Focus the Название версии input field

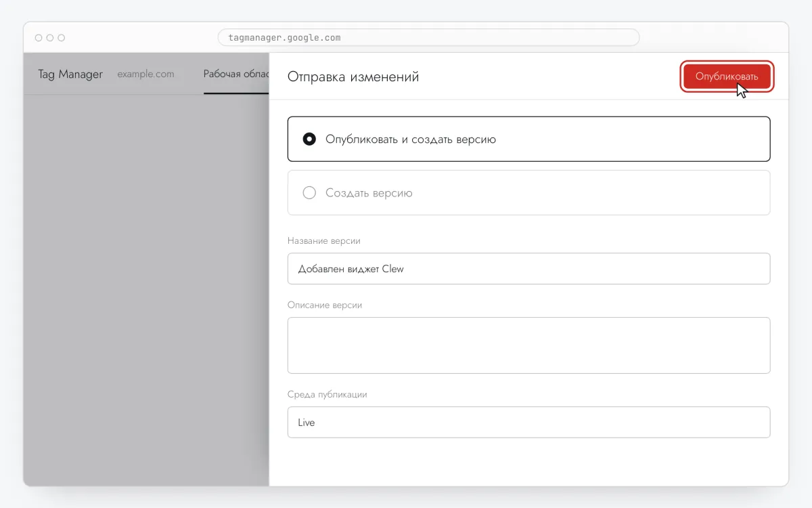click(528, 268)
